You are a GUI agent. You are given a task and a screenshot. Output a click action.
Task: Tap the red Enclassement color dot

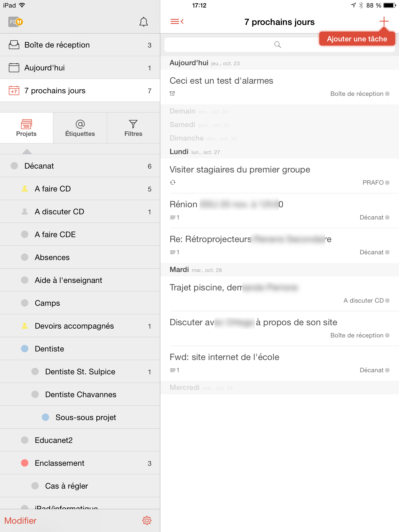tap(25, 463)
